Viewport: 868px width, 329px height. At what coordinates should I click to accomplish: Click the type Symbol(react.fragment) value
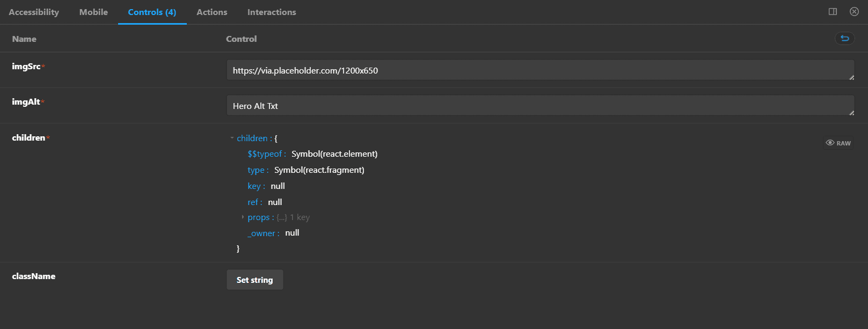(x=319, y=170)
